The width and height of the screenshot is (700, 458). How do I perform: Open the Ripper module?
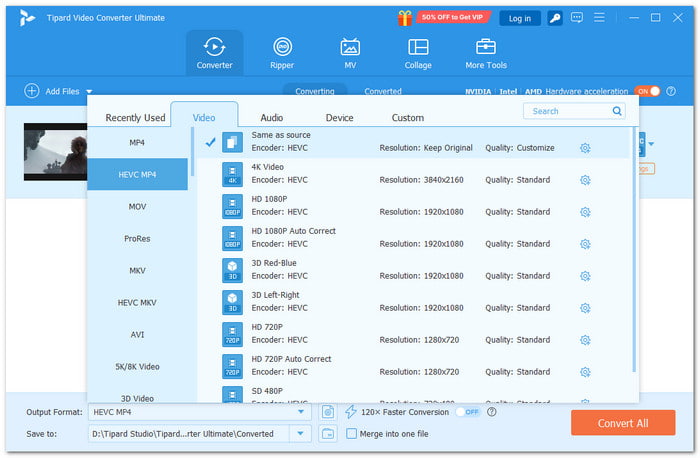coord(282,53)
